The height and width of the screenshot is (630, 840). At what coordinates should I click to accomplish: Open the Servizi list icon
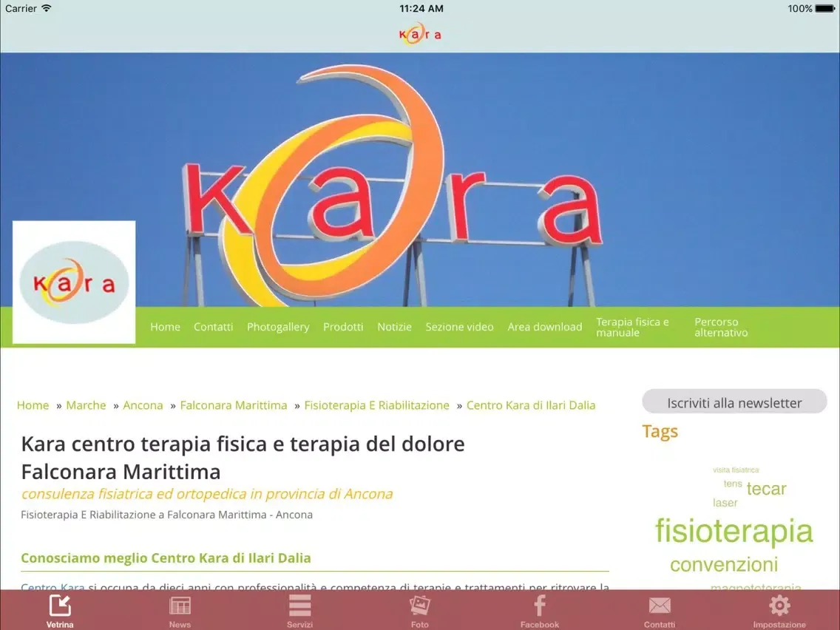[299, 606]
